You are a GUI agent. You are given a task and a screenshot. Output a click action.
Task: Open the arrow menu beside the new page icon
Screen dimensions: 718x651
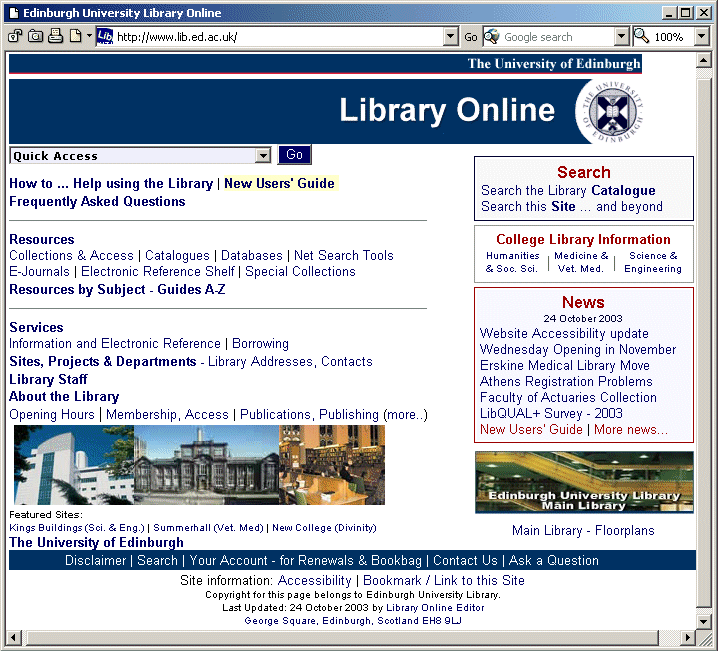[89, 36]
